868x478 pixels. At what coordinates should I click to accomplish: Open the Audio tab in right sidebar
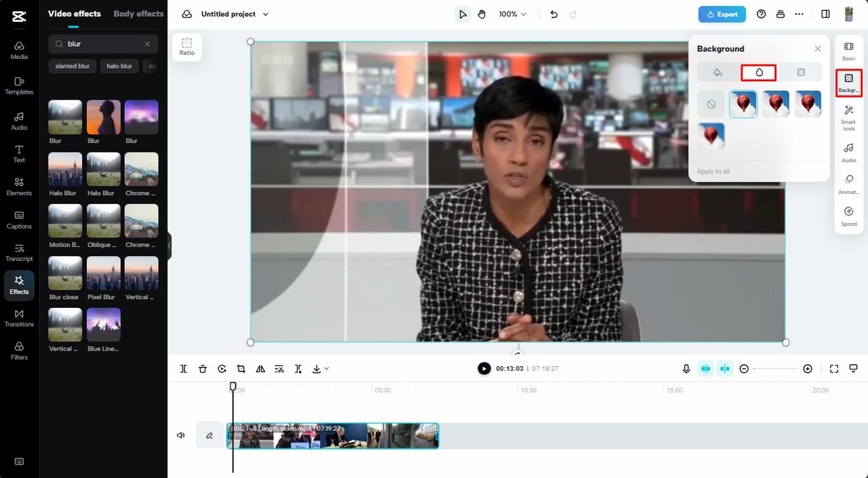[848, 153]
